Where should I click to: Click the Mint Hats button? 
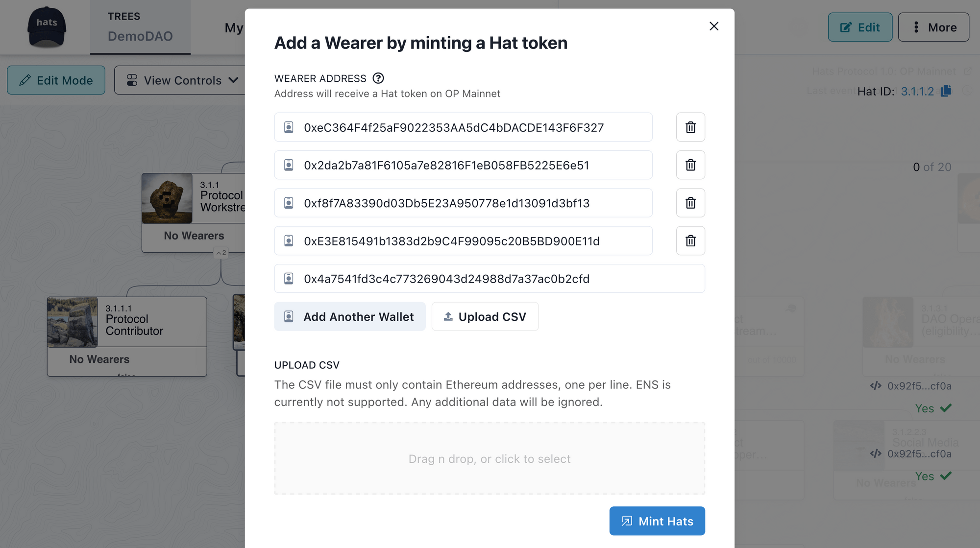pos(657,521)
